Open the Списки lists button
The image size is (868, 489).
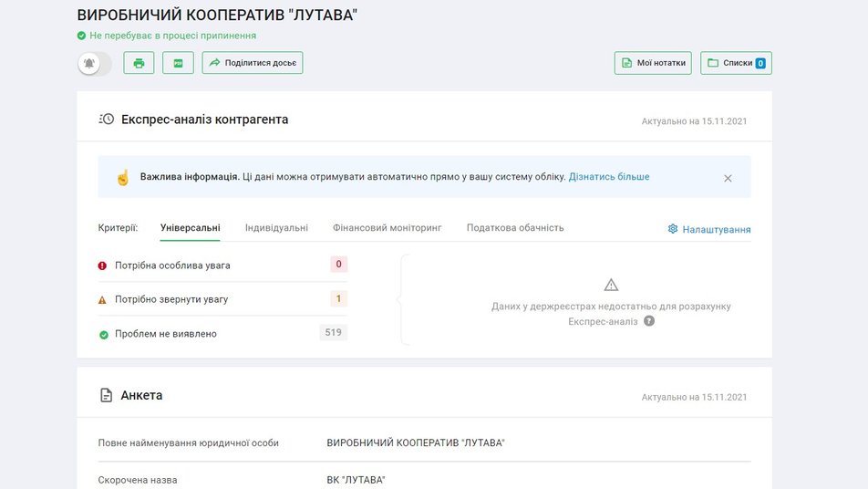click(x=736, y=63)
